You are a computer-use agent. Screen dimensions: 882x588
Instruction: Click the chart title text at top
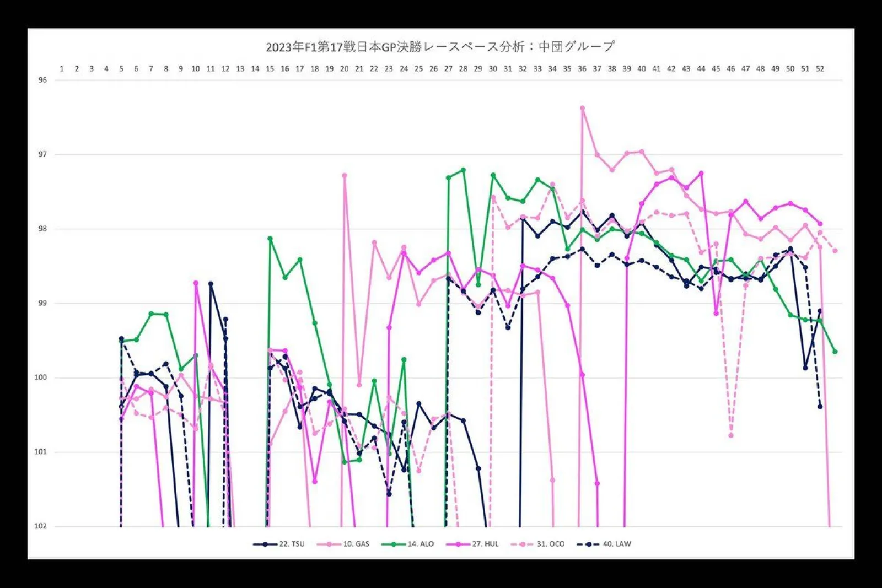click(x=440, y=47)
